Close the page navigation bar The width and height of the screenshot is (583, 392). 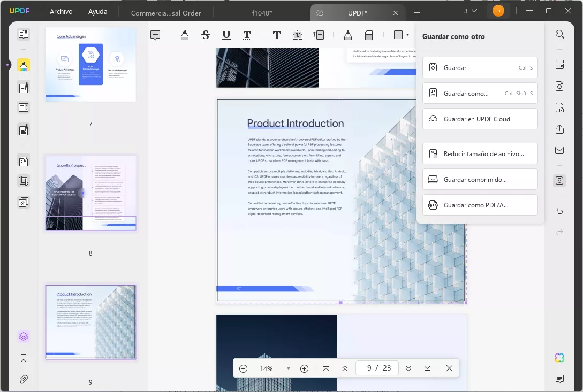click(449, 368)
